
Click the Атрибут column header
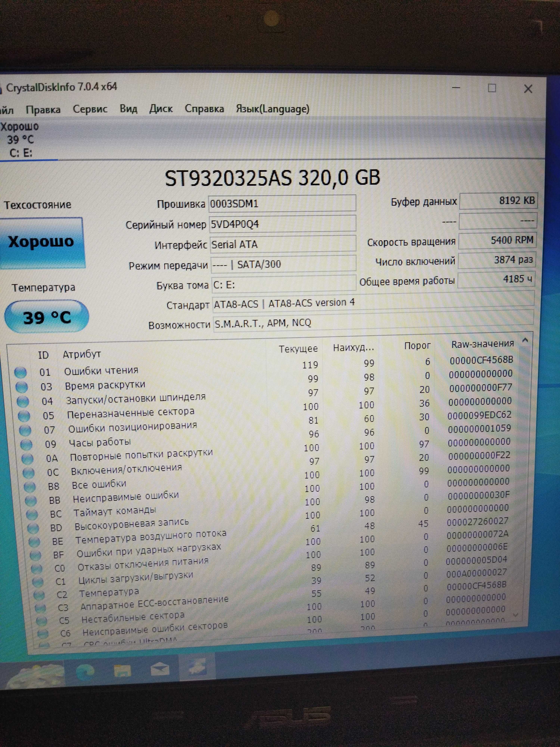82,354
